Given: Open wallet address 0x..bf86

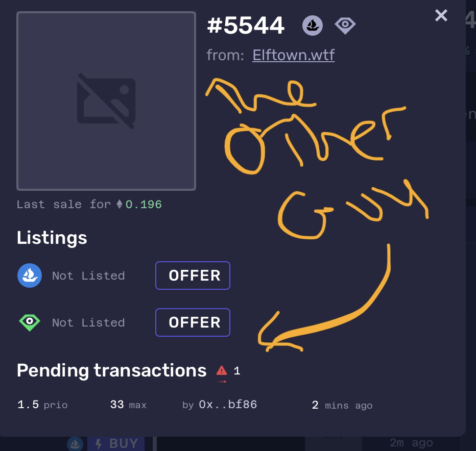Looking at the screenshot, I should point(228,405).
